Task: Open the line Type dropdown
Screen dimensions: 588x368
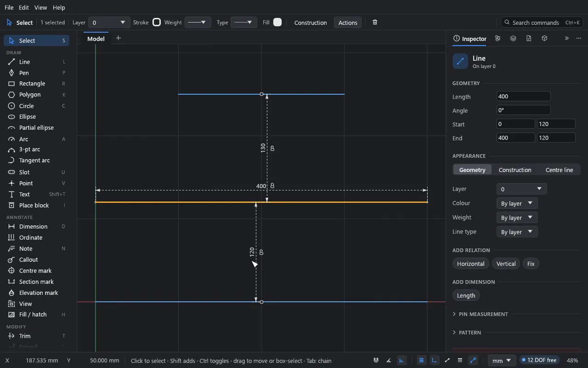Action: coord(243,23)
